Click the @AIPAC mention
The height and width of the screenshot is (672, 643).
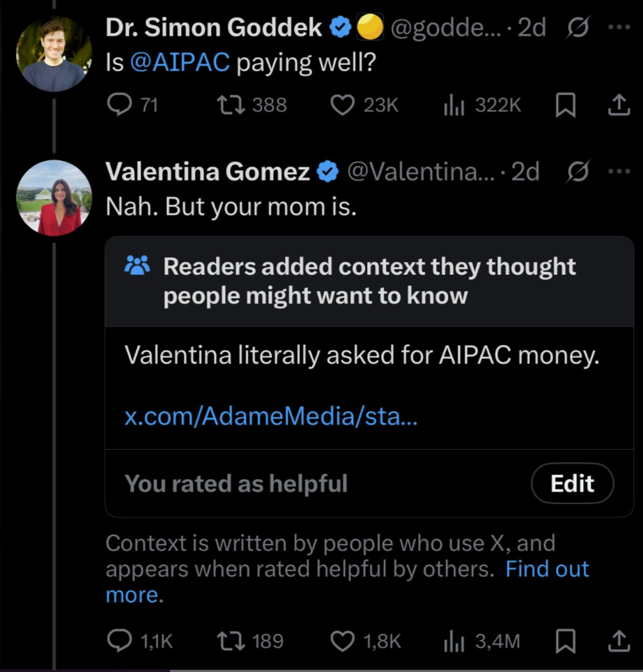click(180, 63)
